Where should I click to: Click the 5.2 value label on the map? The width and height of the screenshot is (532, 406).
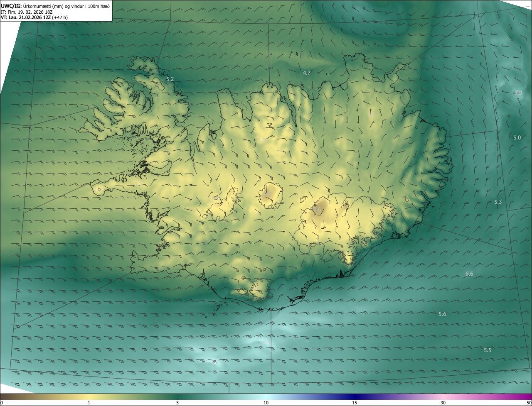[170, 79]
